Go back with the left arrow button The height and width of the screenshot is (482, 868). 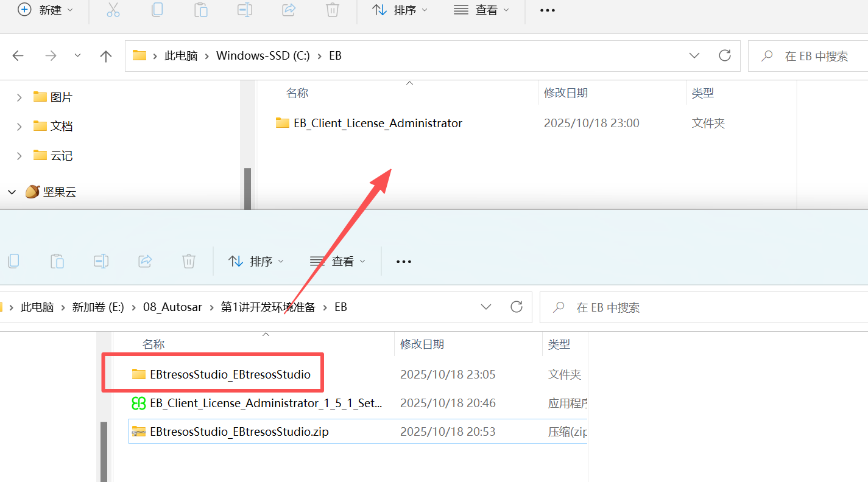[x=18, y=56]
